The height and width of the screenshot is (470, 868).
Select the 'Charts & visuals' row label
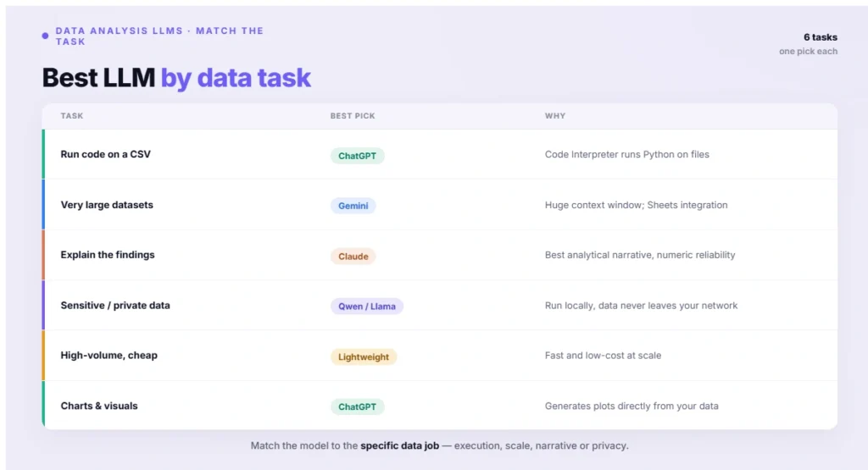pos(99,406)
